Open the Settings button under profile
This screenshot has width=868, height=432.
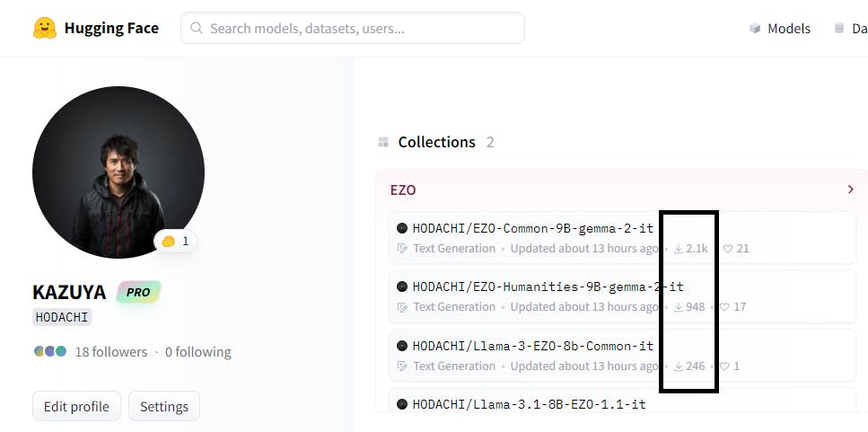(164, 406)
